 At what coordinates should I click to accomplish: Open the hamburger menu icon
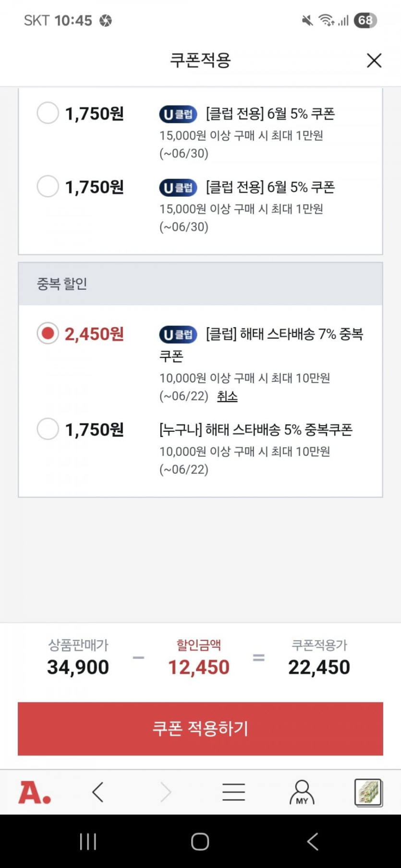pos(233,792)
